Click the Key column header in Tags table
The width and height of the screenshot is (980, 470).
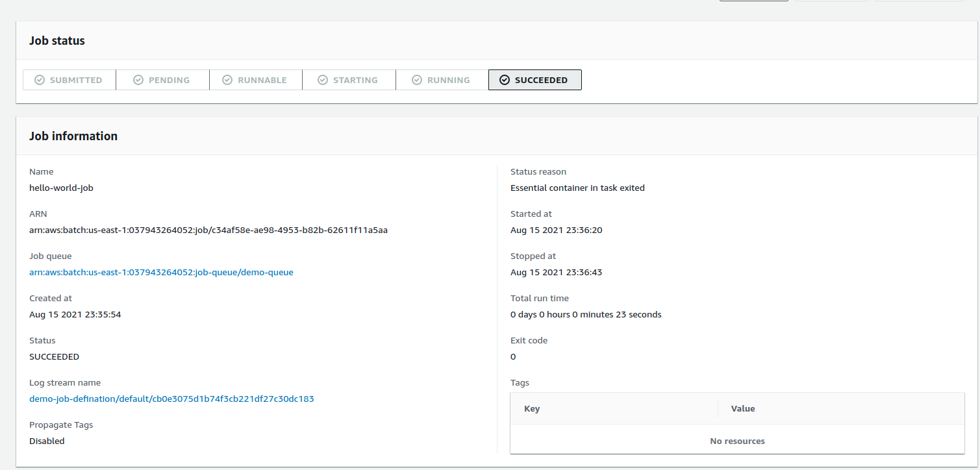(532, 409)
